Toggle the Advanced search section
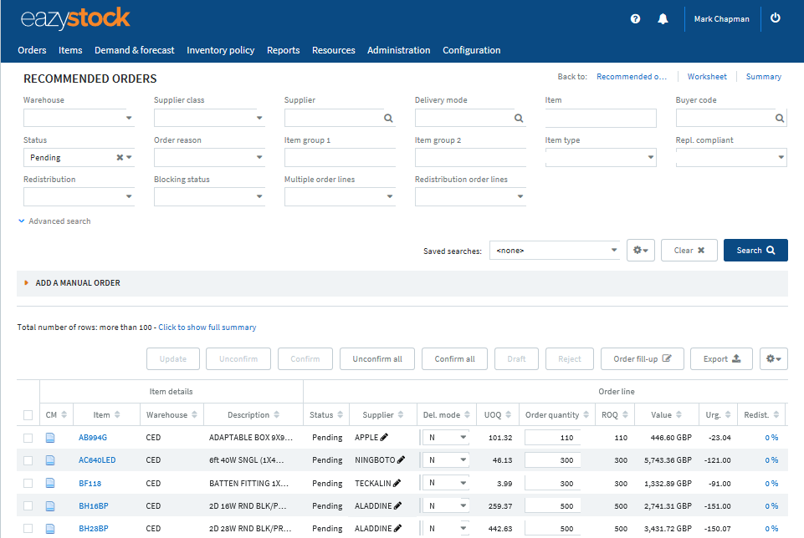Screen dimensions: 804x538 (55, 221)
